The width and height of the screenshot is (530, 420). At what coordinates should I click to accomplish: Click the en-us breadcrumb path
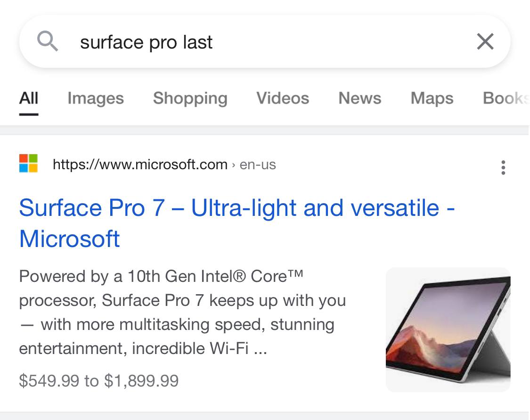click(258, 165)
